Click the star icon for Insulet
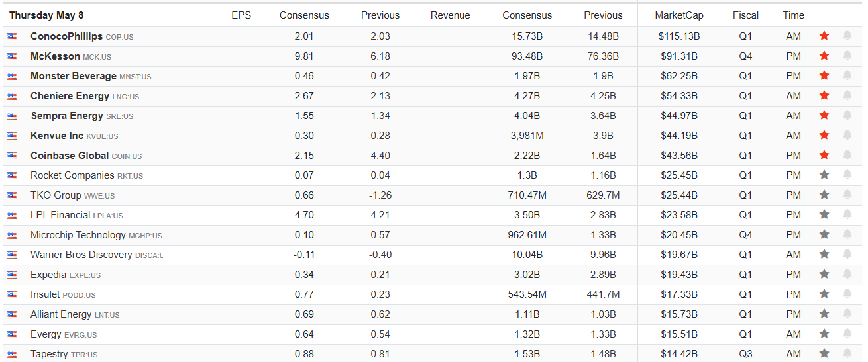The image size is (868, 362). pos(824,294)
